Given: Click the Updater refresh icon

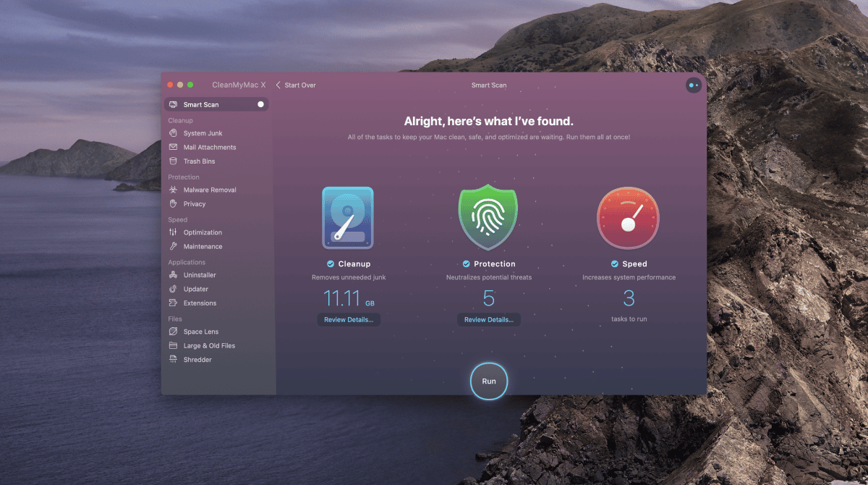Looking at the screenshot, I should pos(173,289).
